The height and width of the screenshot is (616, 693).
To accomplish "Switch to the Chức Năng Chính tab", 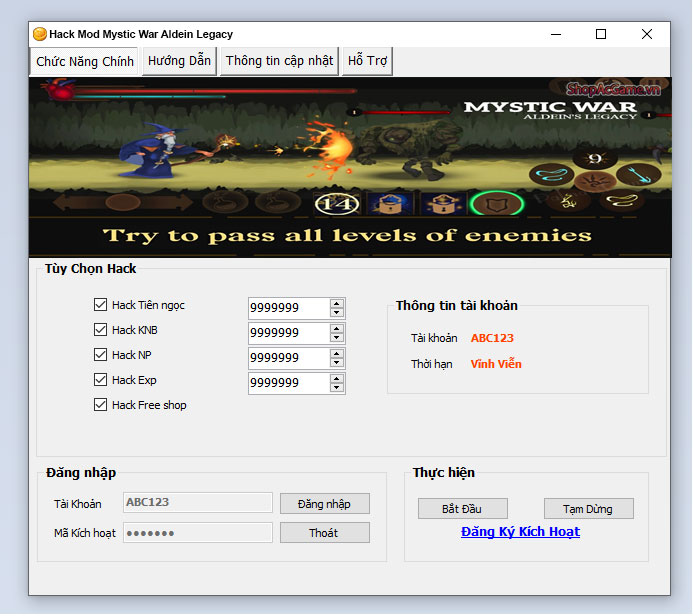I will (x=84, y=61).
